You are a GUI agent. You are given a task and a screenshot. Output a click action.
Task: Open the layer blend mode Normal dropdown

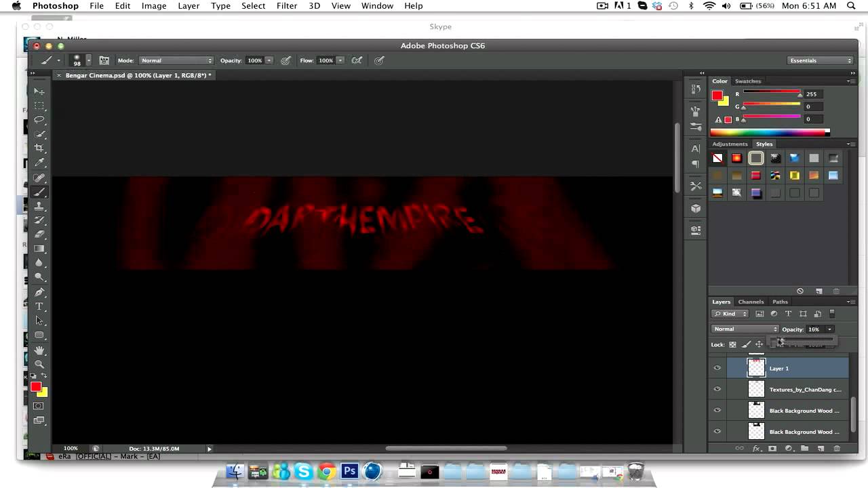coord(745,329)
